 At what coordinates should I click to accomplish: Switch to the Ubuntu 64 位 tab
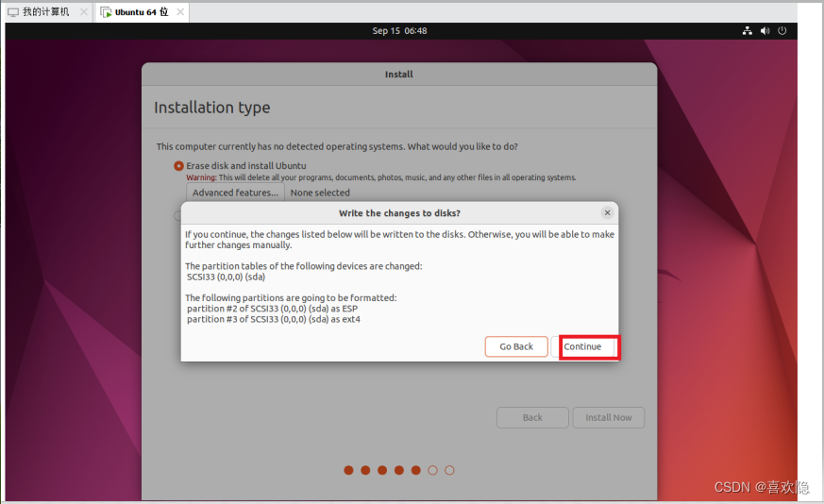[x=141, y=11]
